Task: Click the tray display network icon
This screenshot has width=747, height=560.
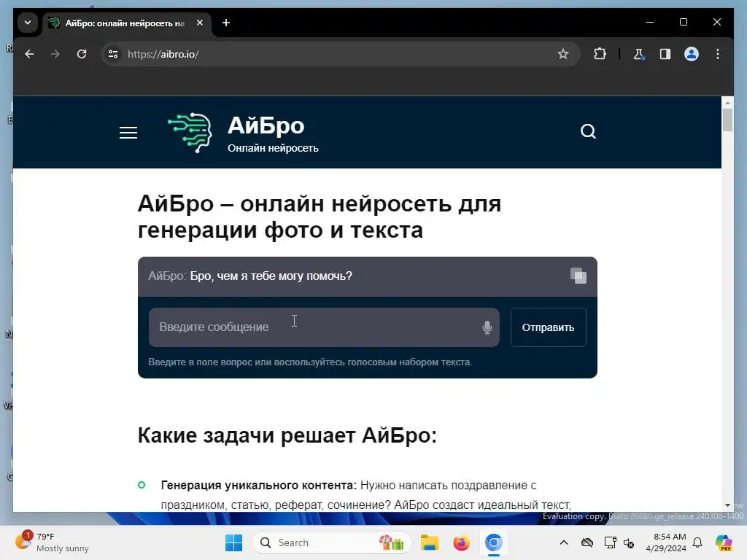Action: [x=610, y=542]
